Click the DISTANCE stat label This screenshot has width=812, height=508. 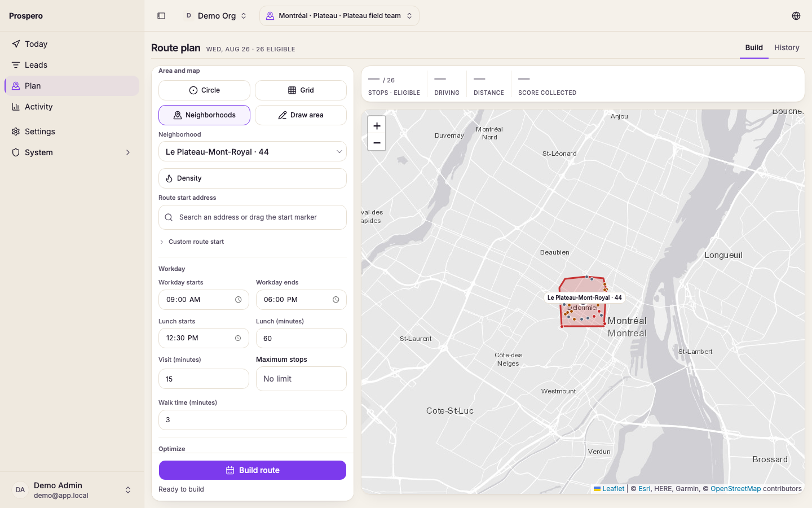click(x=489, y=93)
